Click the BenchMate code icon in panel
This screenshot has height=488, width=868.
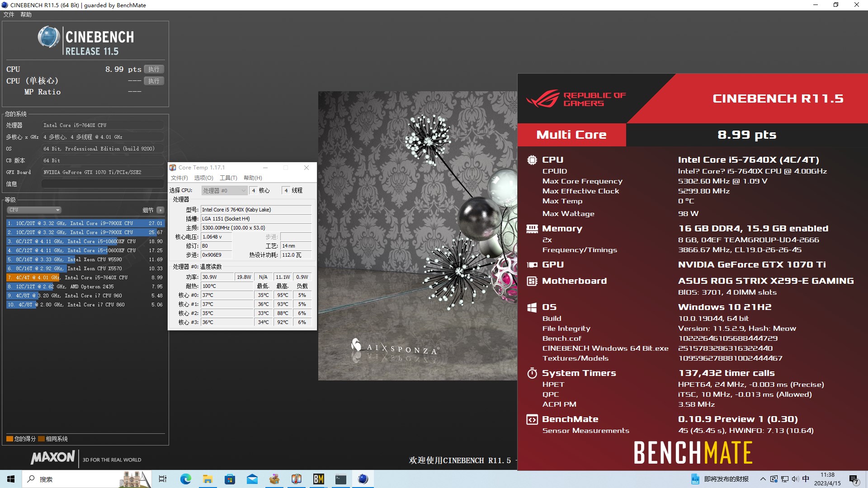click(532, 419)
